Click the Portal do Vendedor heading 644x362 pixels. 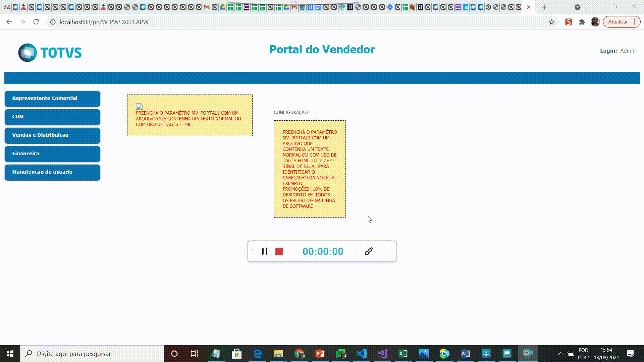[322, 49]
